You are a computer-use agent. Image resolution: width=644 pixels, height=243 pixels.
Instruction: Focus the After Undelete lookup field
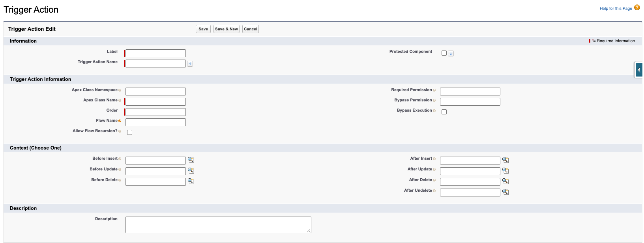pyautogui.click(x=470, y=193)
